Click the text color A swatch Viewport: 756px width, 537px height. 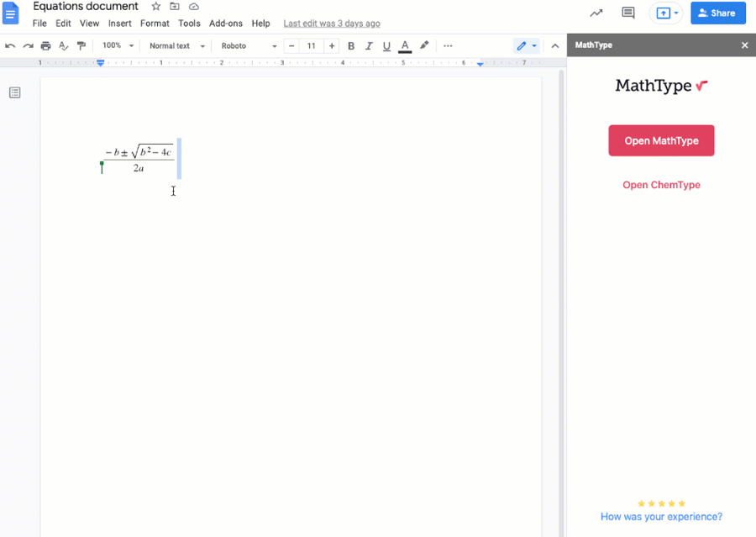[405, 46]
